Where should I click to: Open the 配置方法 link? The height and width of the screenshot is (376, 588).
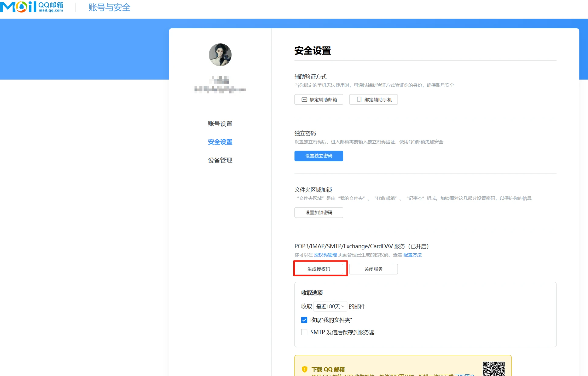click(x=412, y=255)
